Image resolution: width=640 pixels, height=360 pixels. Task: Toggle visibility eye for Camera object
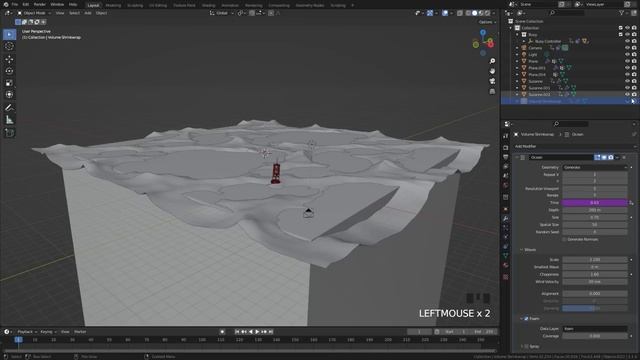click(627, 48)
